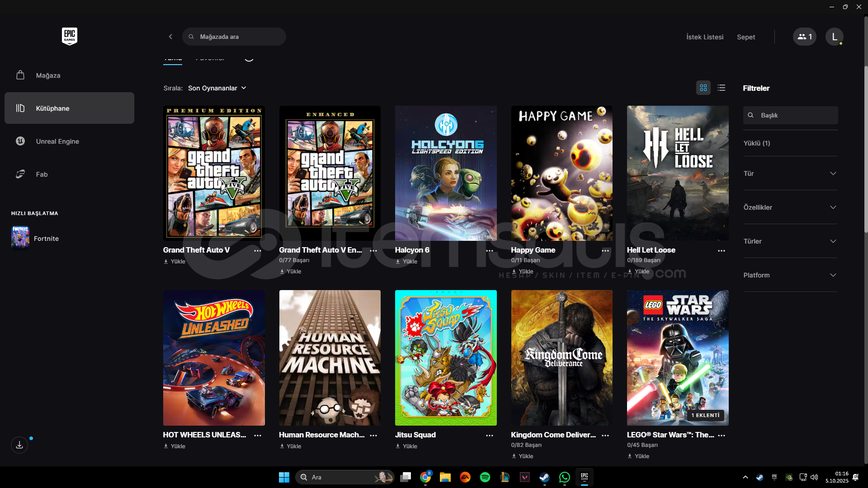The height and width of the screenshot is (488, 868).
Task: Expand the Platform filter section
Action: coord(790,275)
